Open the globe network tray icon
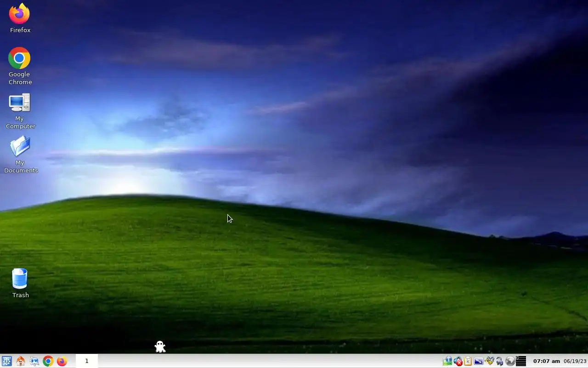This screenshot has width=588, height=368. click(510, 361)
